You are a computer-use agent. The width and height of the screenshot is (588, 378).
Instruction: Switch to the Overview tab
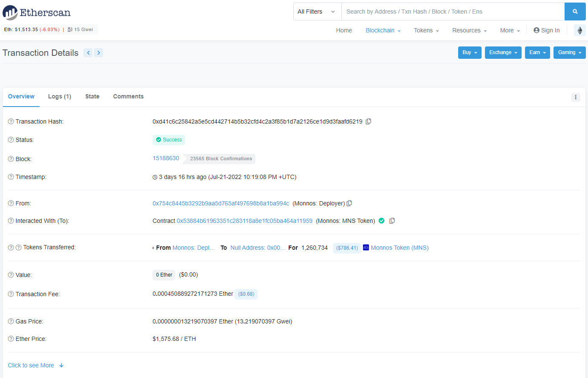click(21, 96)
